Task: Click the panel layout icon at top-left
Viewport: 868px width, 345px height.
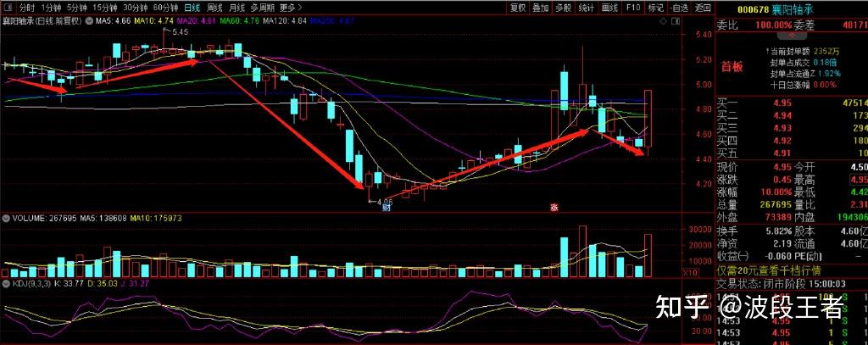Action: coord(5,8)
